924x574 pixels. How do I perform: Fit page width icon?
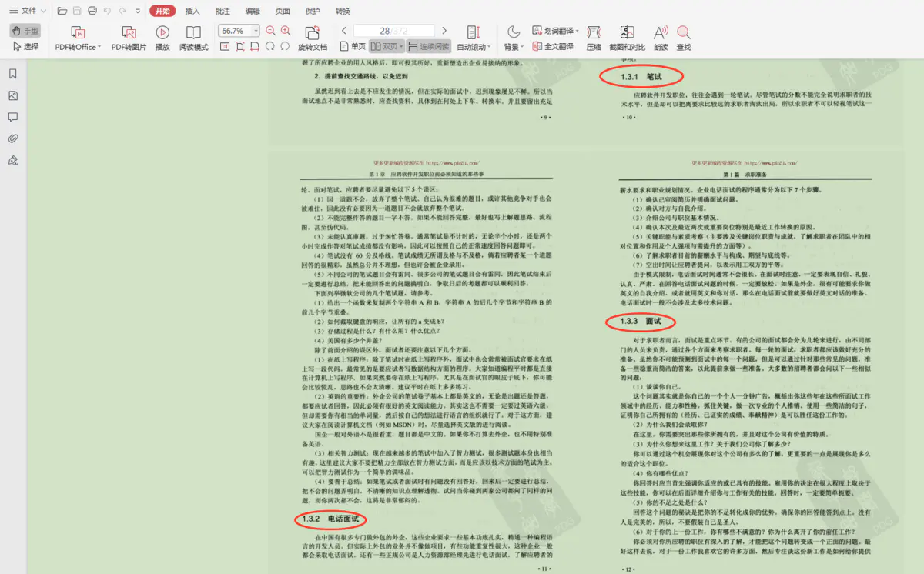click(x=255, y=47)
